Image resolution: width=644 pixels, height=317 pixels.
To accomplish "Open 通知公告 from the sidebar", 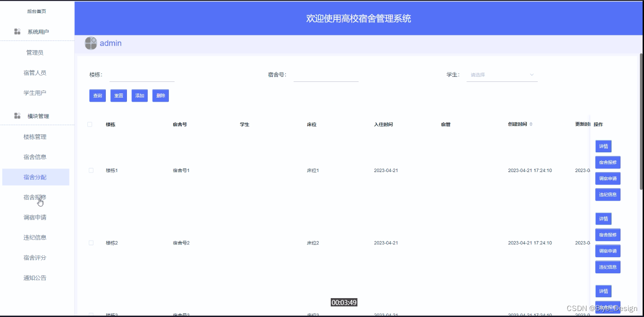I will tap(36, 277).
